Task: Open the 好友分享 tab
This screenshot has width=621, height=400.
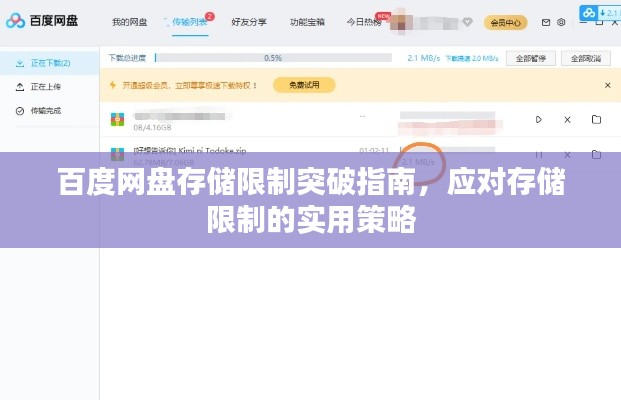Action: coord(249,22)
